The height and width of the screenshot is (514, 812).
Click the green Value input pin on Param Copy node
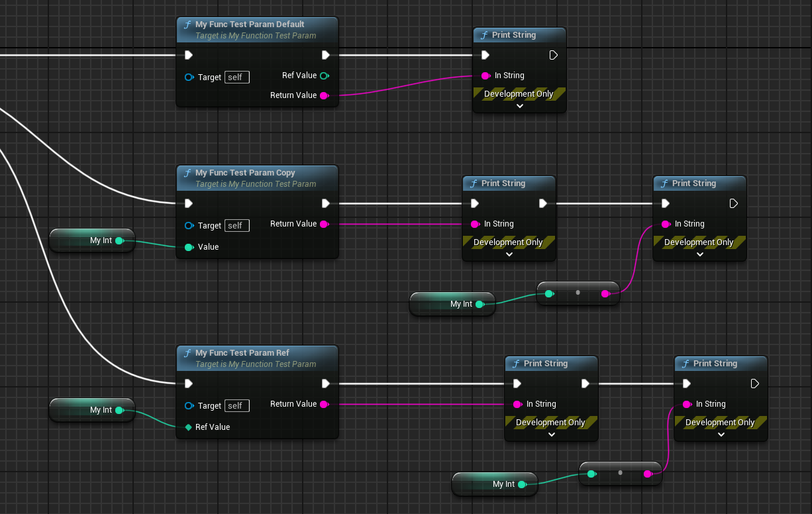(189, 247)
